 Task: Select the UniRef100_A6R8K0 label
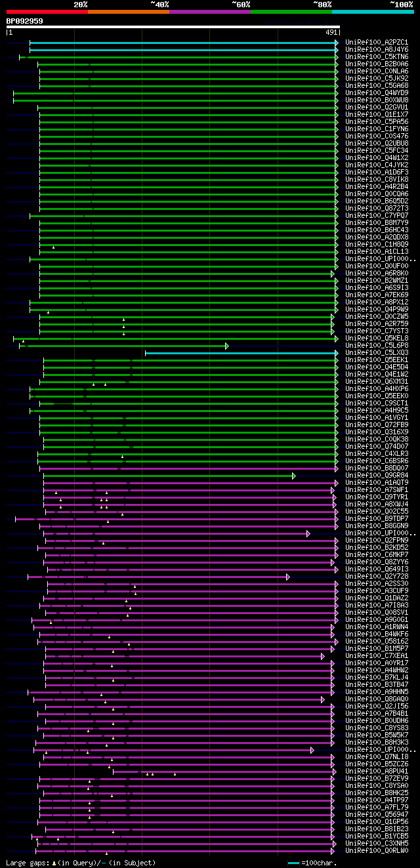click(377, 273)
